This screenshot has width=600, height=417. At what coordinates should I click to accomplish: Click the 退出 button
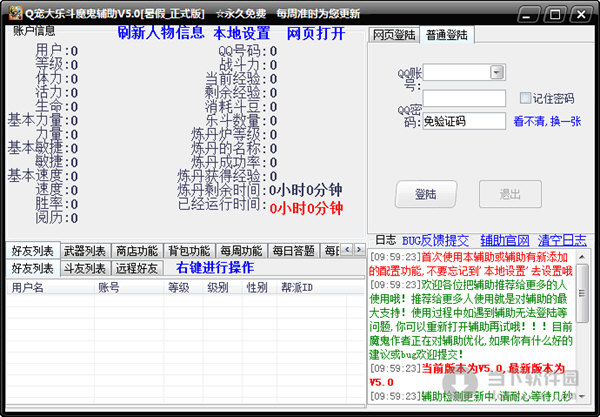pos(510,194)
